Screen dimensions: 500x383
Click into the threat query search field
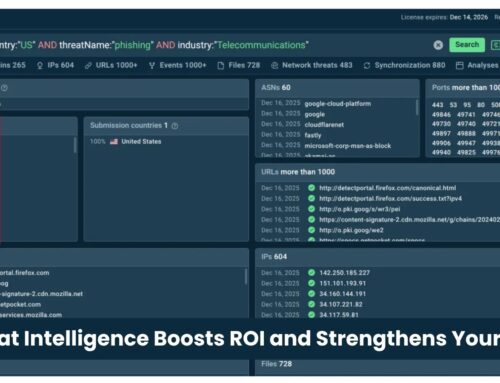[213, 45]
